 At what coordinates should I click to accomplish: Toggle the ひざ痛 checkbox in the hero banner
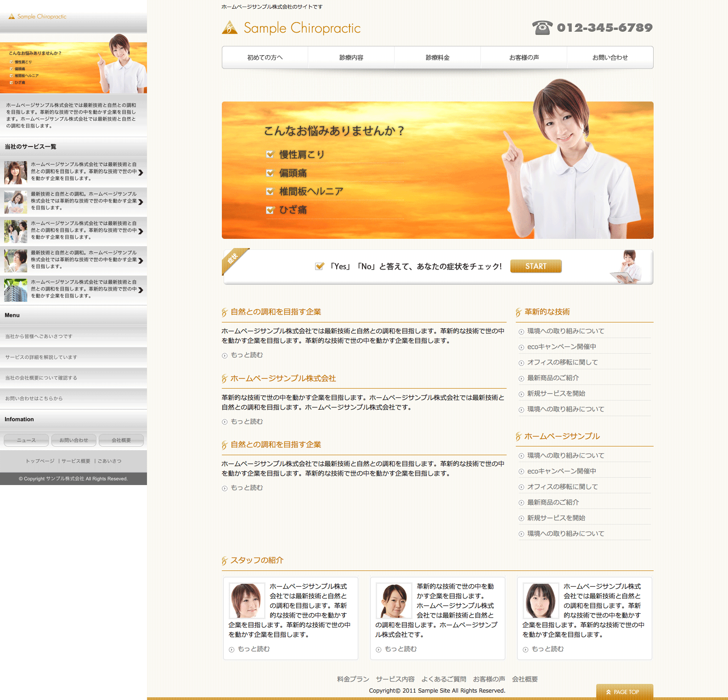pos(270,210)
